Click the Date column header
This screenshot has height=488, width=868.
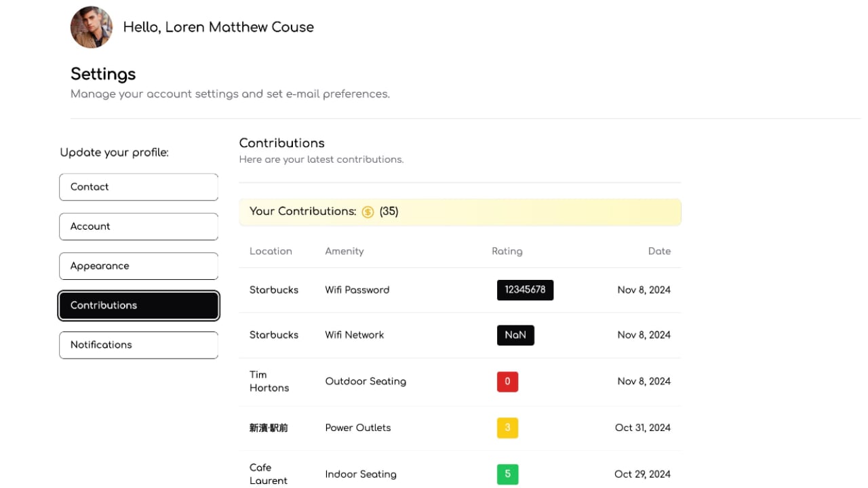658,251
